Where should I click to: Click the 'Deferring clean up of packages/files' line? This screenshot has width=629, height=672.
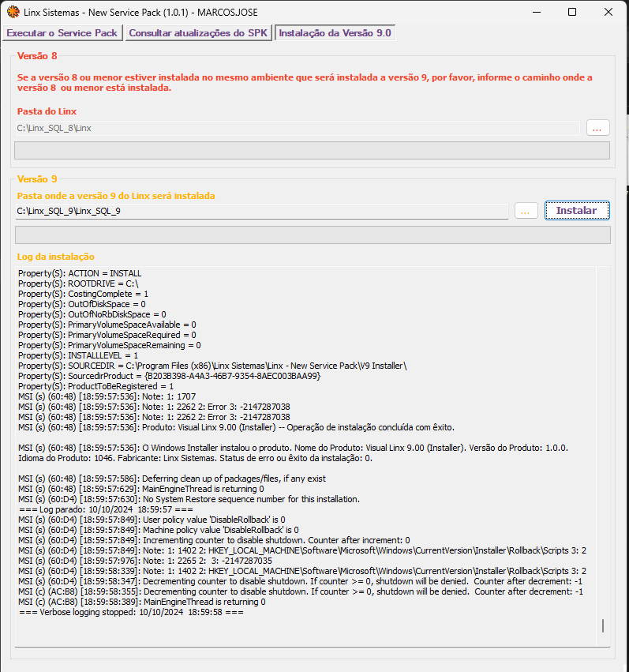pyautogui.click(x=172, y=479)
